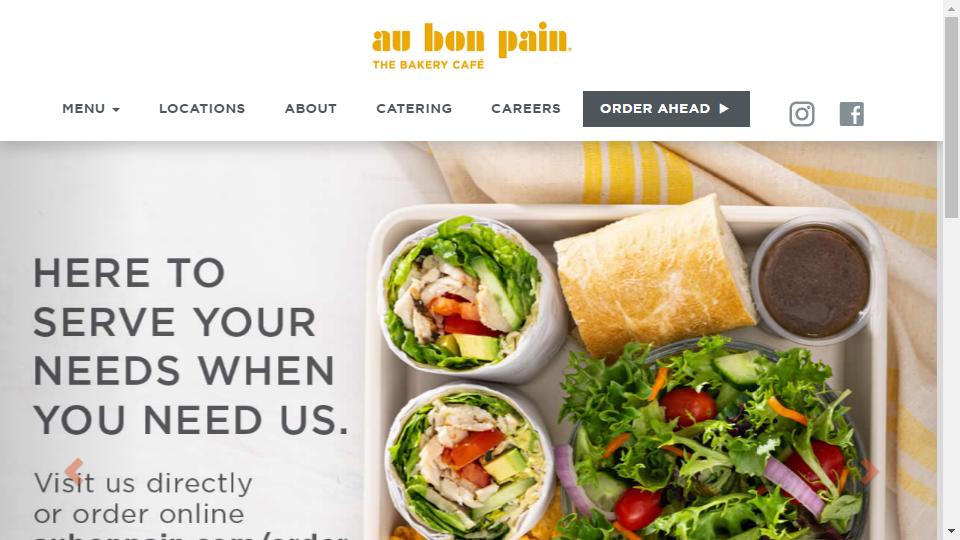This screenshot has height=540, width=960.
Task: Click the play arrow inside Order Ahead
Action: pyautogui.click(x=724, y=108)
